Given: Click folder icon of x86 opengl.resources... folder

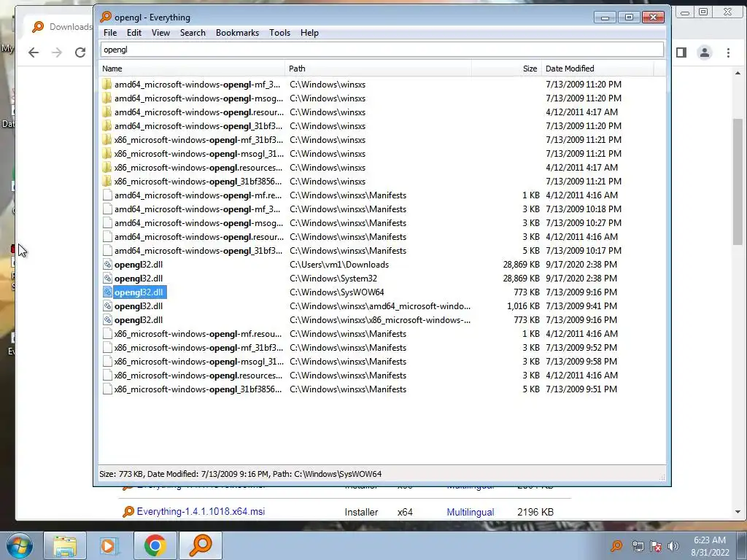Looking at the screenshot, I should click(107, 168).
